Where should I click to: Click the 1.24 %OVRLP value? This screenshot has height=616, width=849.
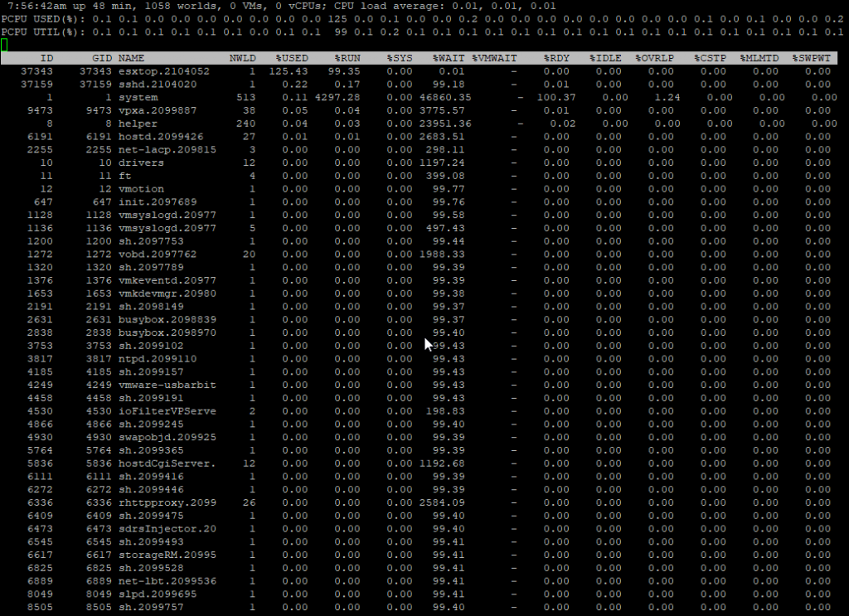[667, 98]
